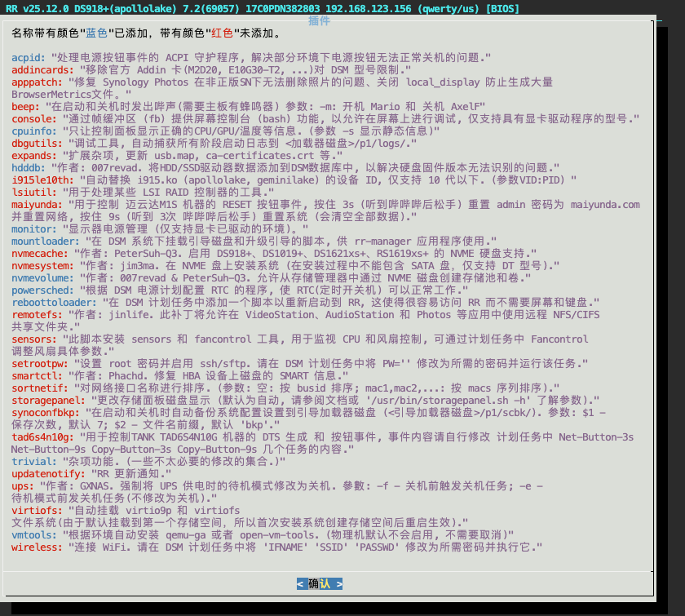Select the red i915le10th addon entry
Image resolution: width=685 pixels, height=616 pixels.
click(42, 179)
